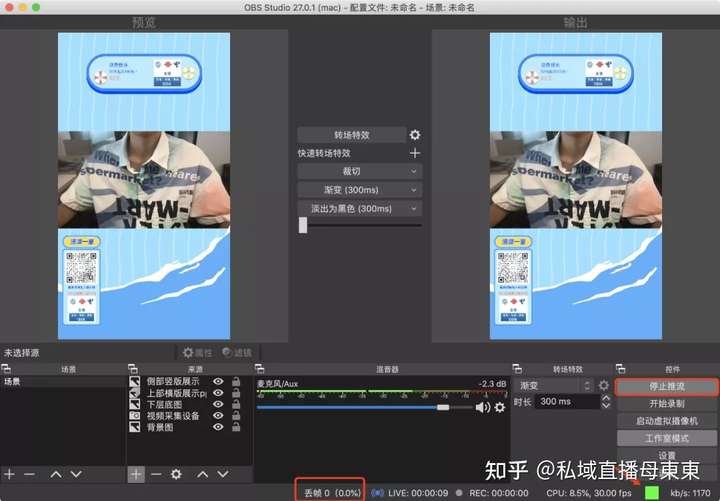Move source up in the sources list

pyautogui.click(x=202, y=474)
